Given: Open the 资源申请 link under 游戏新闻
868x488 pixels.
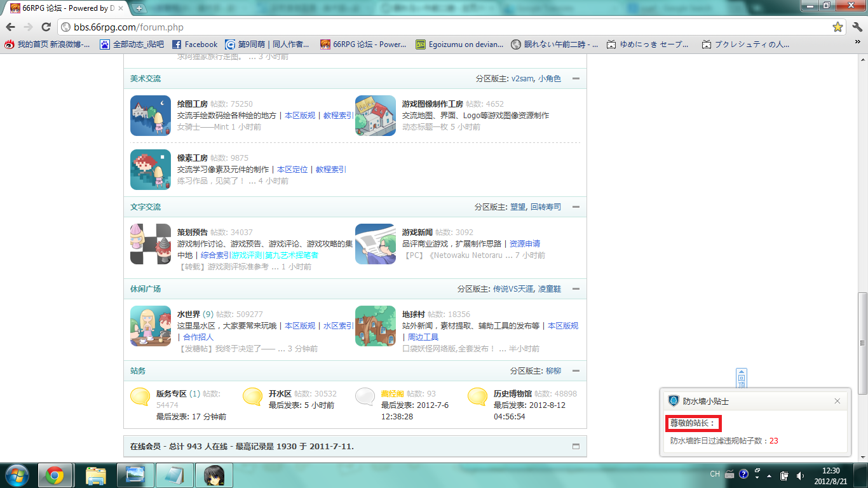Looking at the screenshot, I should point(525,244).
